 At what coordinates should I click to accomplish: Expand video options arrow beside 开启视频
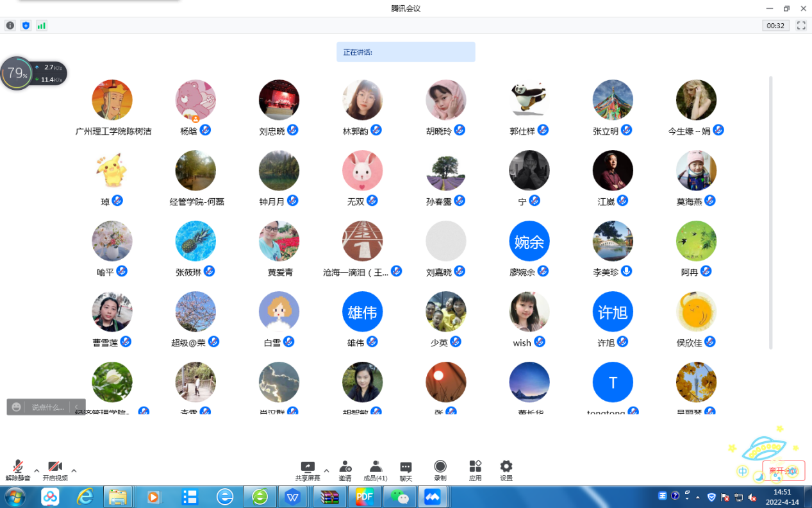(x=74, y=470)
